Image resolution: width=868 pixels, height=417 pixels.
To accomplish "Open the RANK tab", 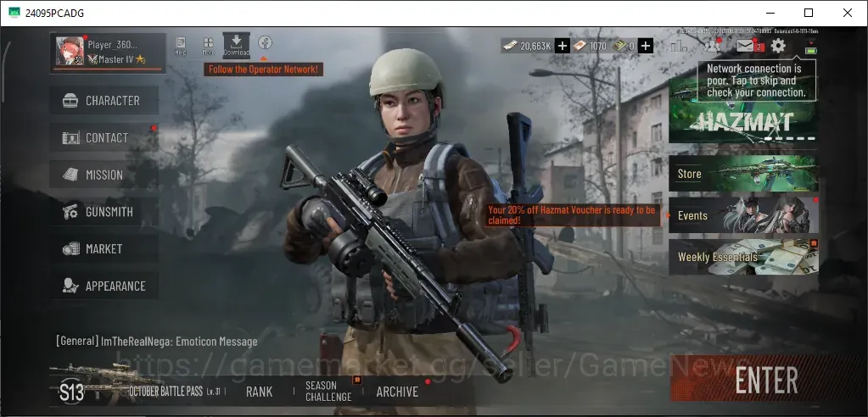I will [x=259, y=392].
